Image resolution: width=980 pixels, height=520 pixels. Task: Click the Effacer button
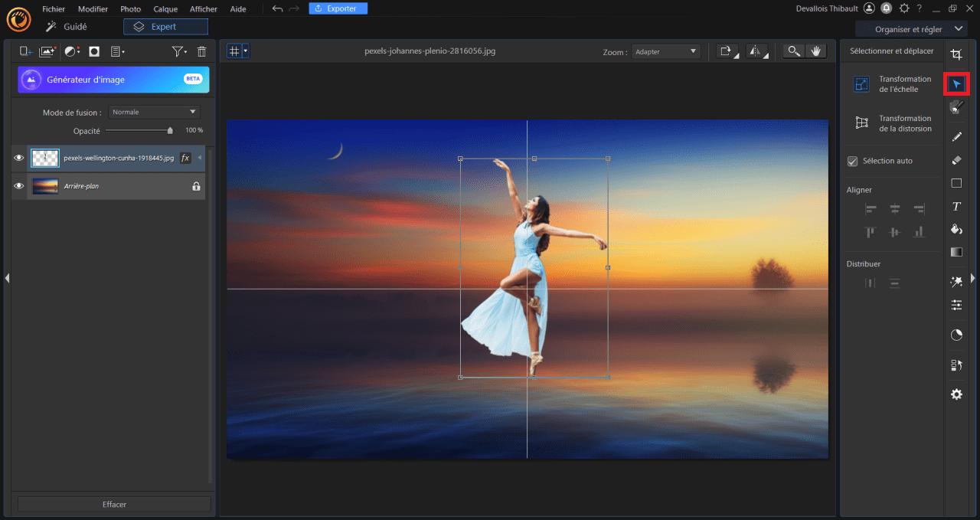click(114, 504)
